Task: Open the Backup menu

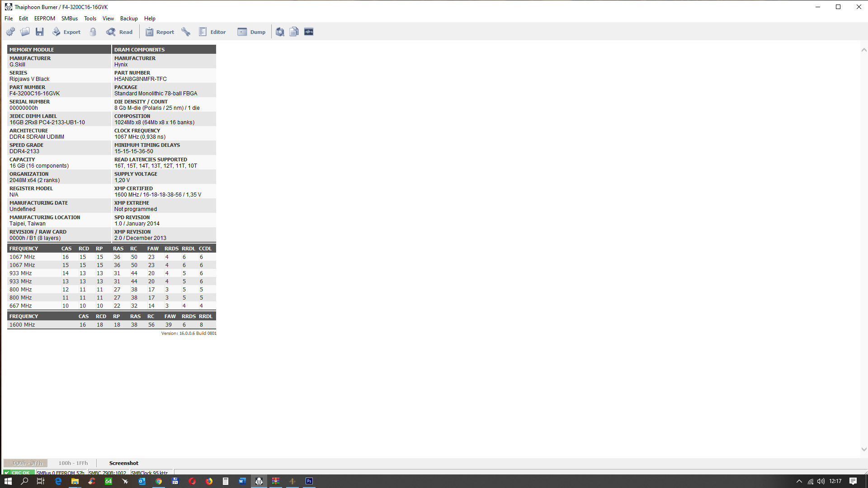Action: point(129,19)
